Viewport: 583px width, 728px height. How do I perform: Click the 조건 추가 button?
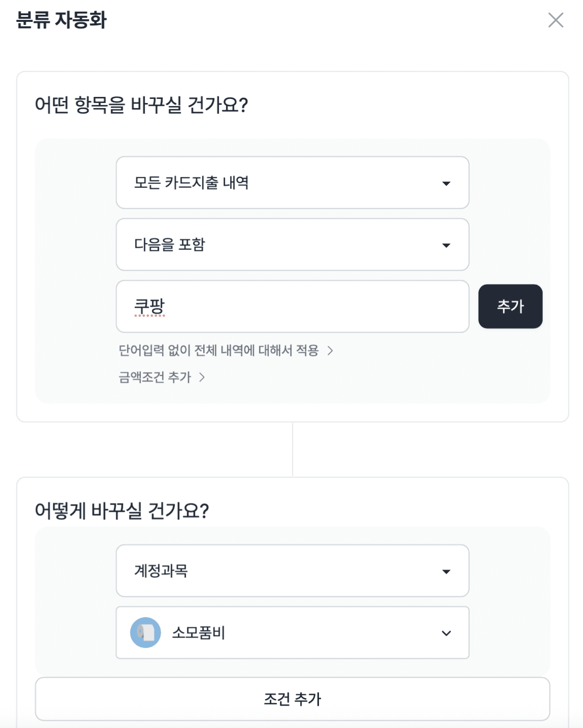tap(293, 699)
